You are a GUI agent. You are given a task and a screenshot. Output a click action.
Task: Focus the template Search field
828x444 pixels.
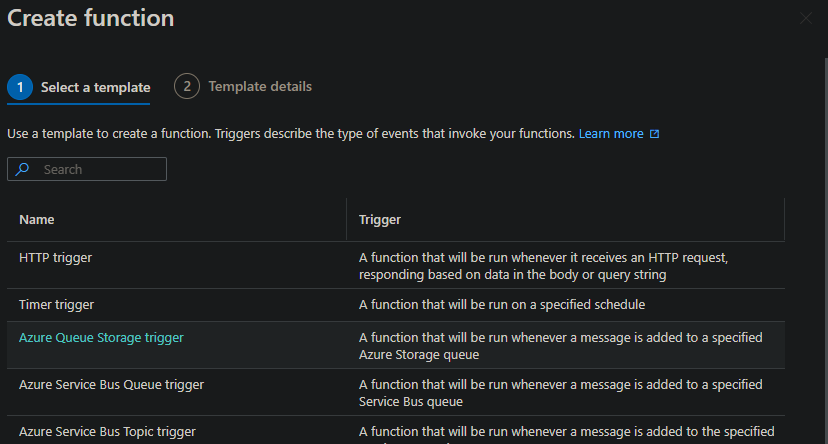[87, 169]
